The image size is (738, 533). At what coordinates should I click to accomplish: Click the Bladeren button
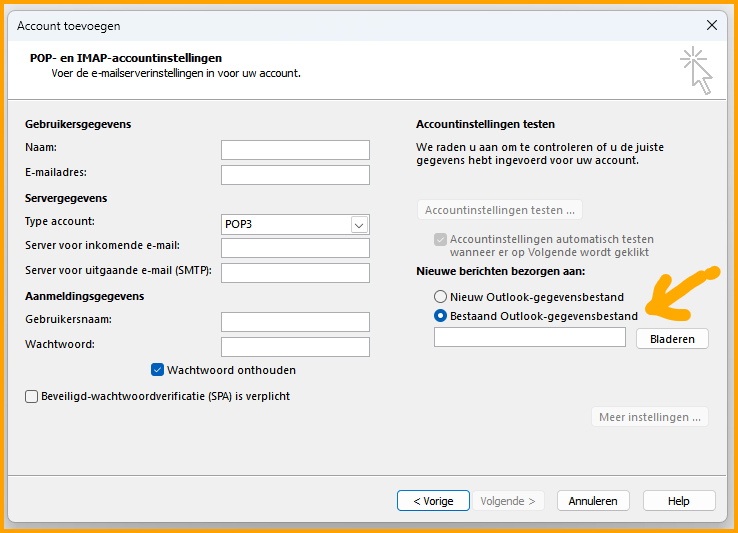[672, 339]
